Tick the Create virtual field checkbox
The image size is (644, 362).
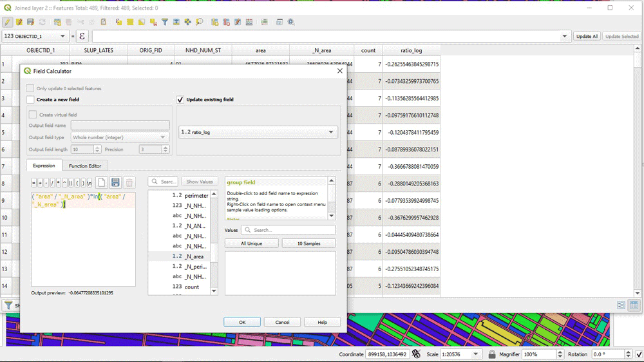[x=33, y=115]
